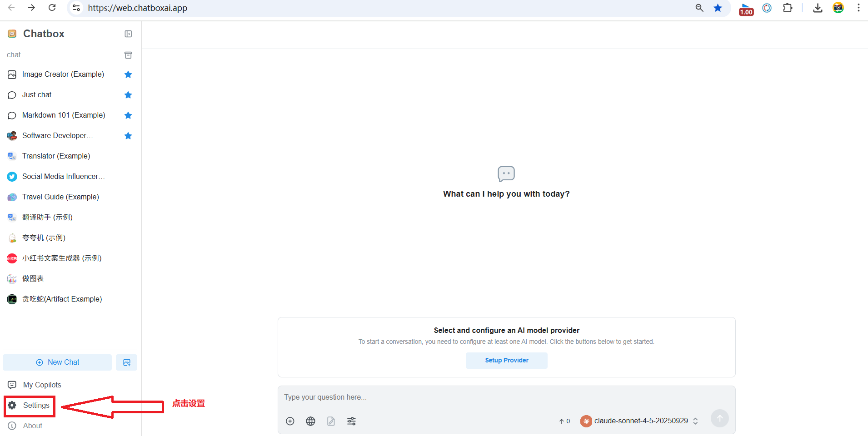Open the Translator (Example) conversation
The height and width of the screenshot is (436, 868).
click(x=56, y=156)
